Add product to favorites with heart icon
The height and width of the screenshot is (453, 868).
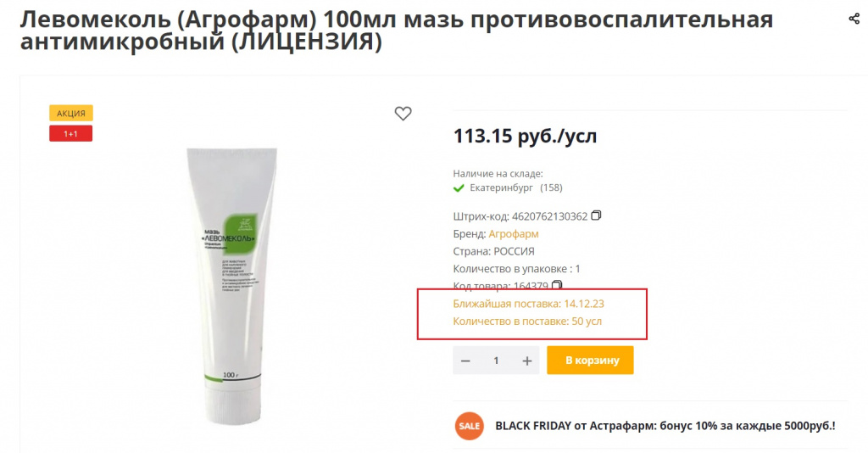[403, 114]
